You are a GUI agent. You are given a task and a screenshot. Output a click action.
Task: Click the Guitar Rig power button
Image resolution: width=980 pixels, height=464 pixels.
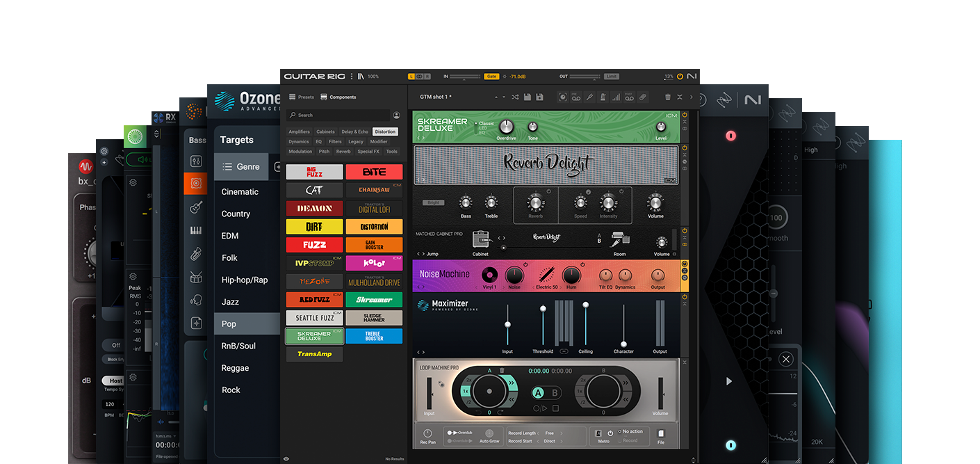[679, 77]
